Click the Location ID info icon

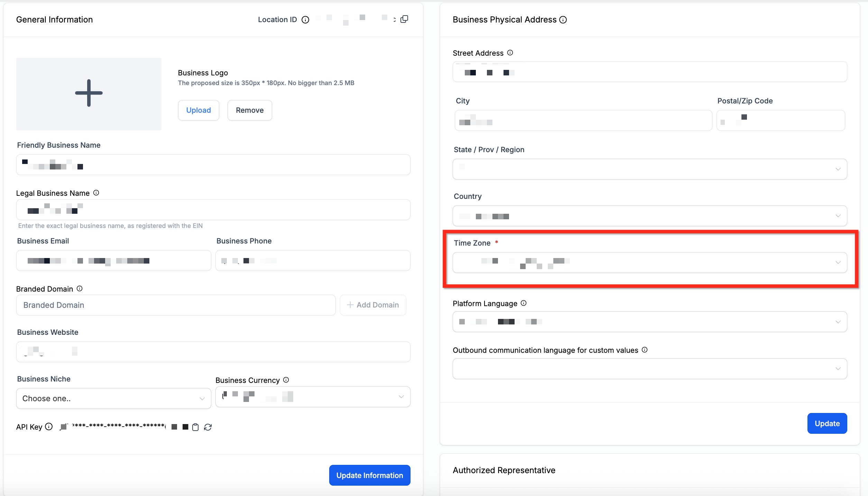(x=305, y=20)
